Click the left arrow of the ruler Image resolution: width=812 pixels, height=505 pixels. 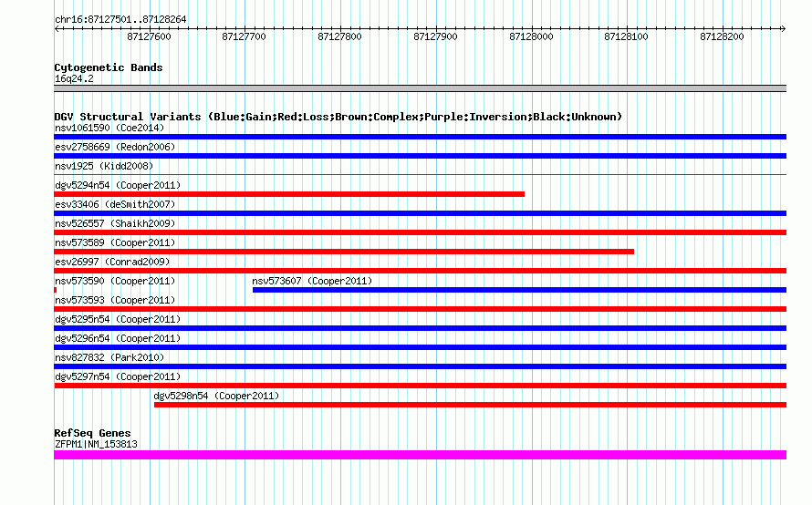57,29
